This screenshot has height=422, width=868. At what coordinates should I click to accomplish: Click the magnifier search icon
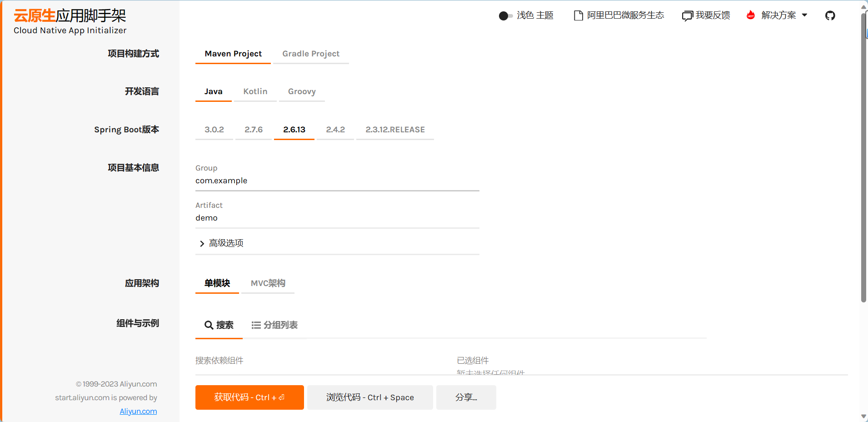[209, 325]
